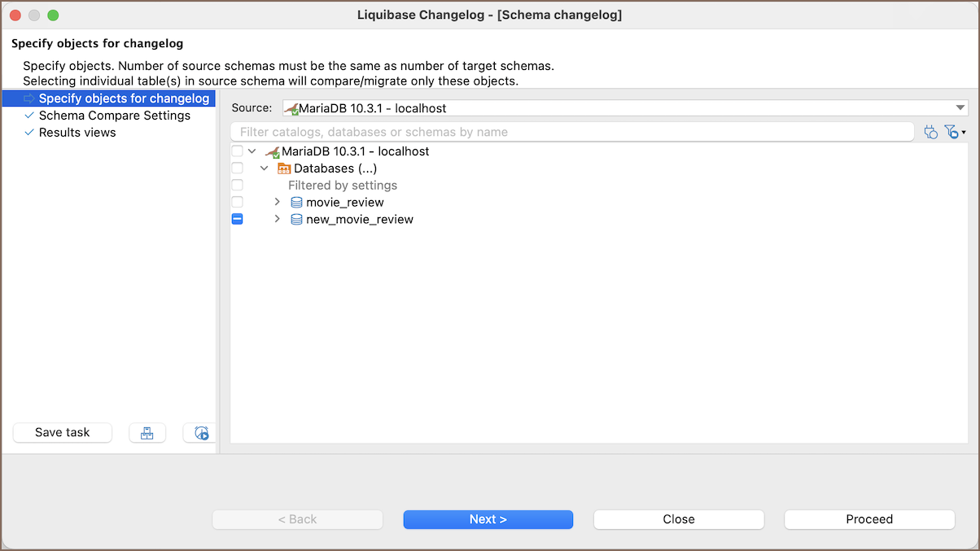
Task: Collapse the Databases tree node
Action: (x=265, y=168)
